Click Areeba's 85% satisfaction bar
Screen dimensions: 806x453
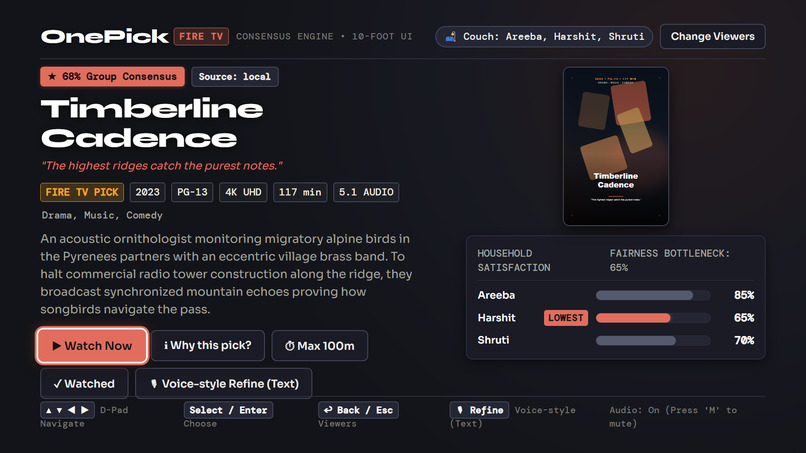[x=653, y=295]
